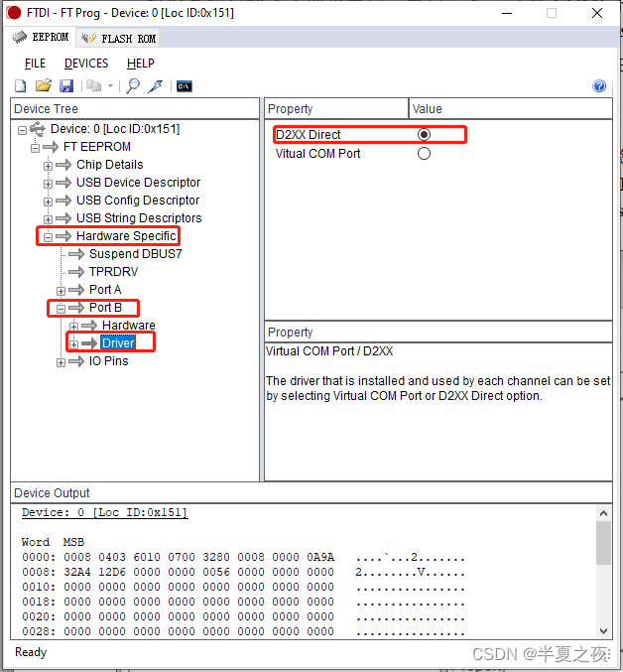Collapse the Port B node
This screenshot has height=672, width=623.
(61, 309)
